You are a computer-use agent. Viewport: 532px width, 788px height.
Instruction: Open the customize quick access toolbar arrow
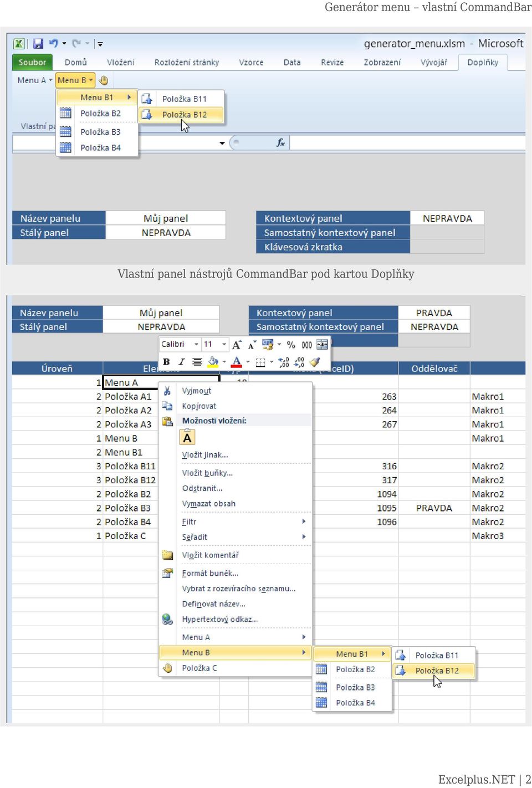coord(100,44)
